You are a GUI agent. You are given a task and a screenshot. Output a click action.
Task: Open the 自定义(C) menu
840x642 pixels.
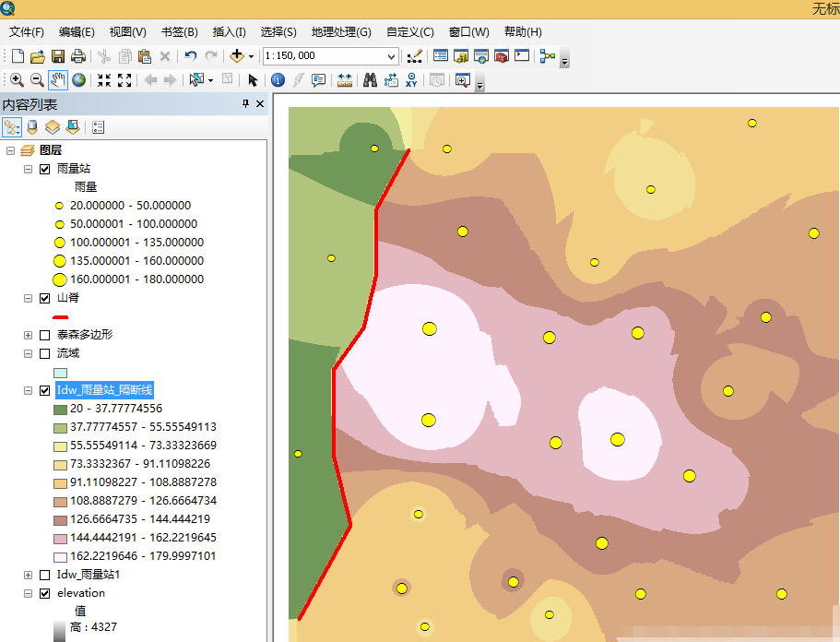click(409, 32)
